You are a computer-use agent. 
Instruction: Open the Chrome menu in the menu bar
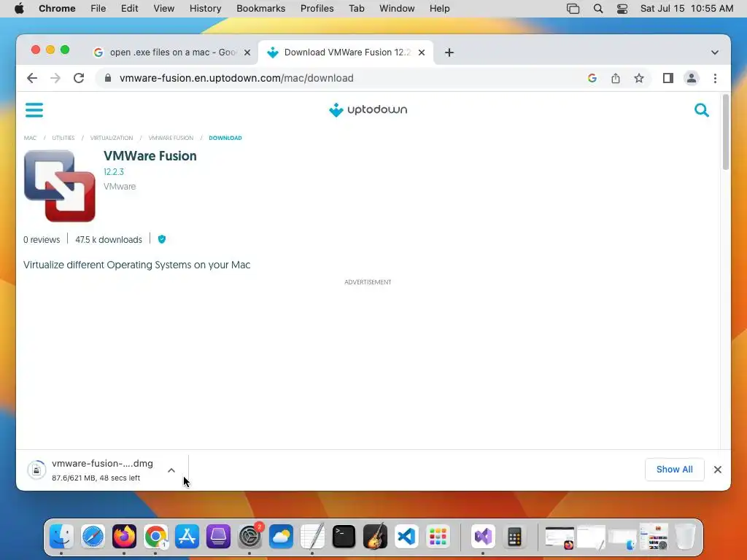pyautogui.click(x=57, y=9)
